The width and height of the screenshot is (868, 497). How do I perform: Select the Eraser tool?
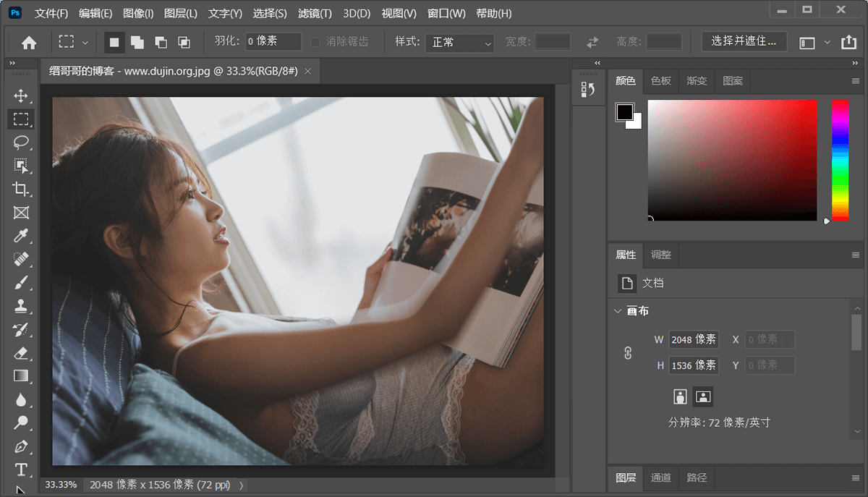click(21, 352)
